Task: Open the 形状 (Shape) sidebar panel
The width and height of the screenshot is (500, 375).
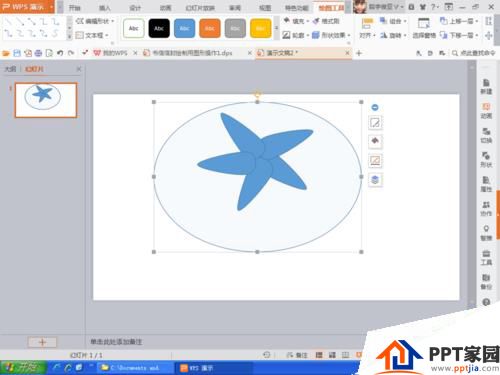Action: (x=486, y=159)
